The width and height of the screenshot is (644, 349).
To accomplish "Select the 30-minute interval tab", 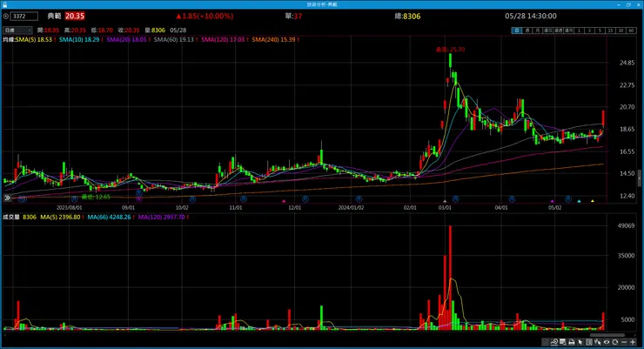I will [621, 30].
